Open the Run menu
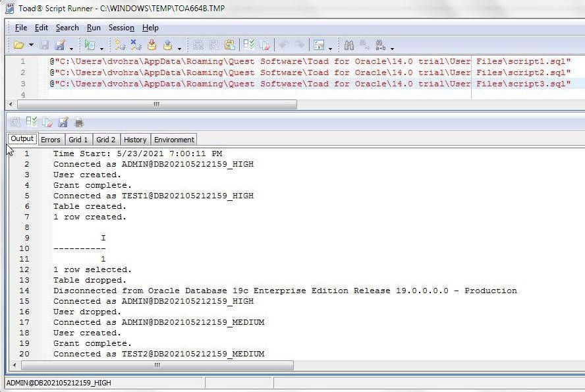Screen dimensions: 585x392 click(x=94, y=28)
